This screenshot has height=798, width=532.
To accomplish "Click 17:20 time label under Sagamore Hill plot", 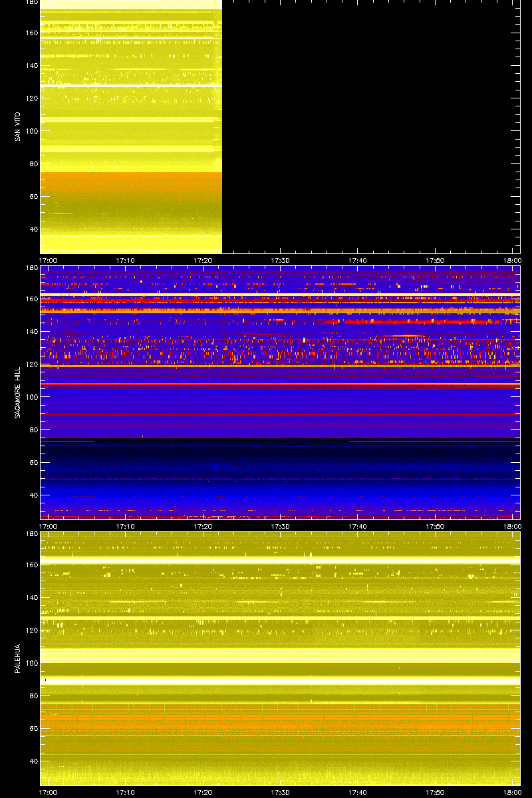I will coord(203,526).
